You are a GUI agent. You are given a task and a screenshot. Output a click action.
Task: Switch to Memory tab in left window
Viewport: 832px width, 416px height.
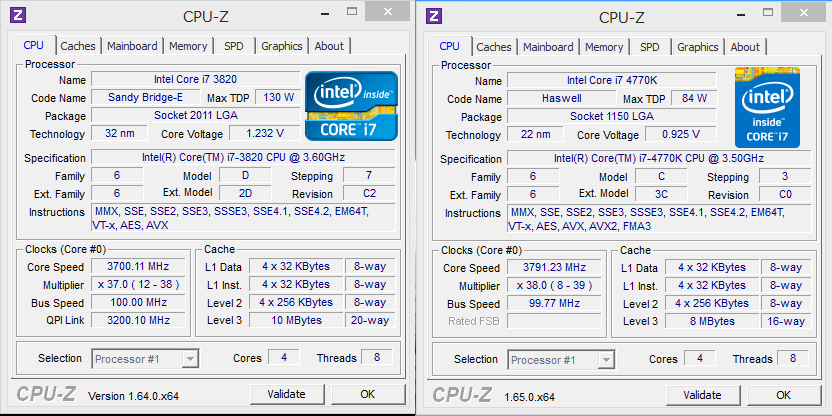click(x=188, y=46)
